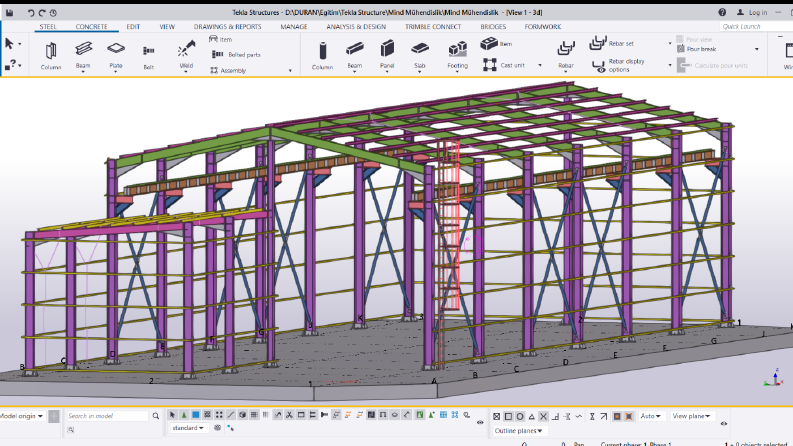Click the Undo arrow
This screenshot has height=446, width=793.
tap(31, 13)
